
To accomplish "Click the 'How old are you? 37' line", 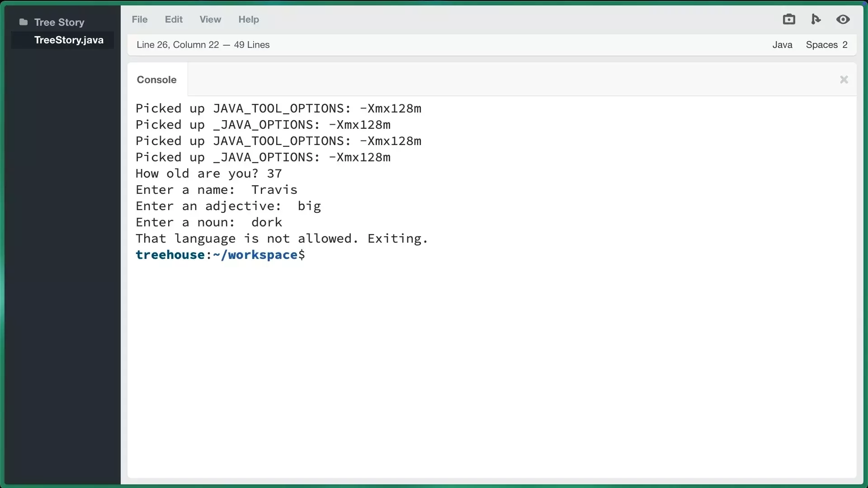I will tap(208, 174).
